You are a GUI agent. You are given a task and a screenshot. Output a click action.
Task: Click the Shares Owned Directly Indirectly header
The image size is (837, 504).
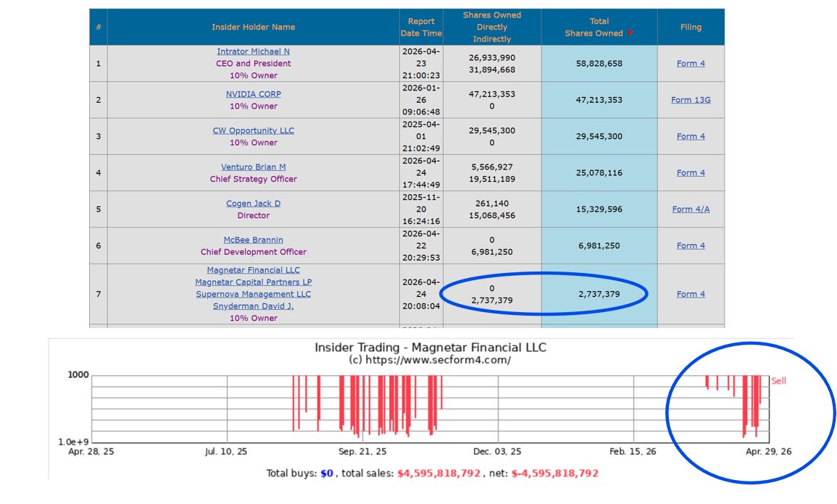(491, 28)
